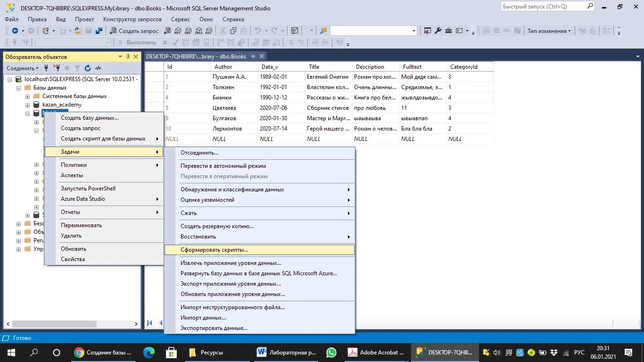Click the Author column header
Screen dimensions: 644x362
point(234,67)
